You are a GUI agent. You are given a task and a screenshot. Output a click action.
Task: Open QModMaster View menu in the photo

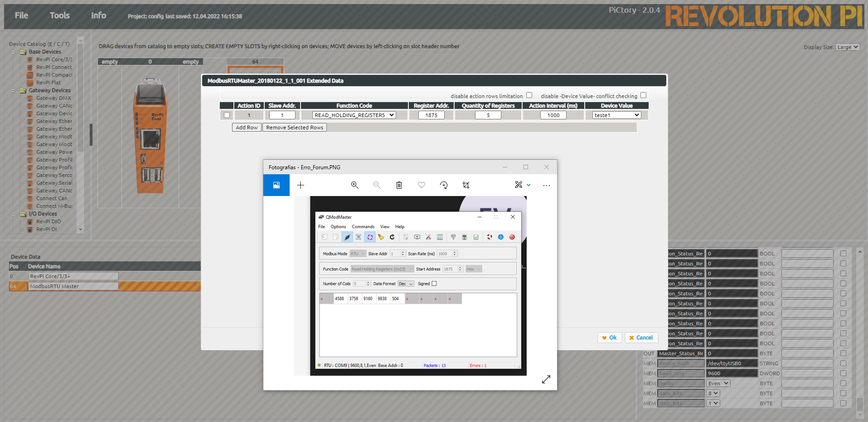(x=385, y=226)
